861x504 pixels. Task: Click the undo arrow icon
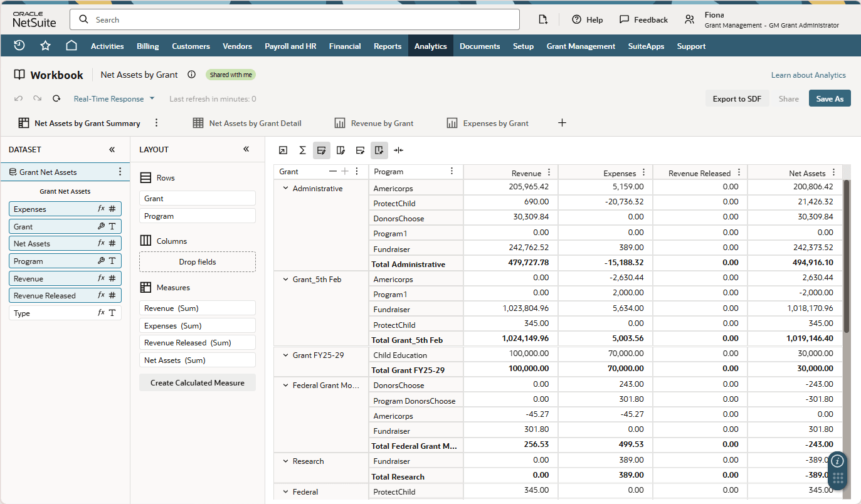[x=18, y=98]
